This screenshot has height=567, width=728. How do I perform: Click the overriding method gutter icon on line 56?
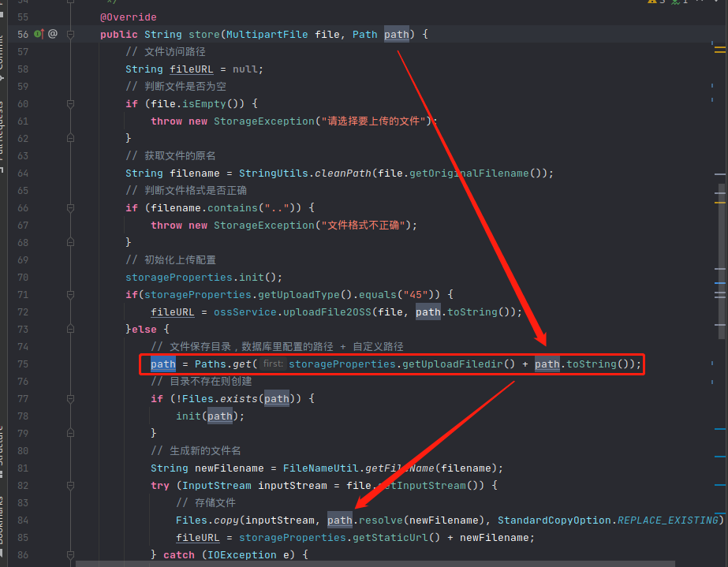click(39, 34)
